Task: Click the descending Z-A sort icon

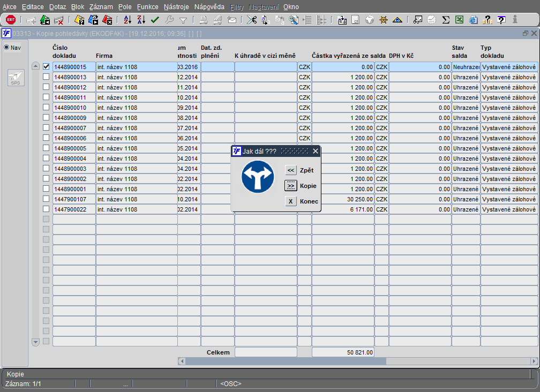Action: tap(141, 20)
